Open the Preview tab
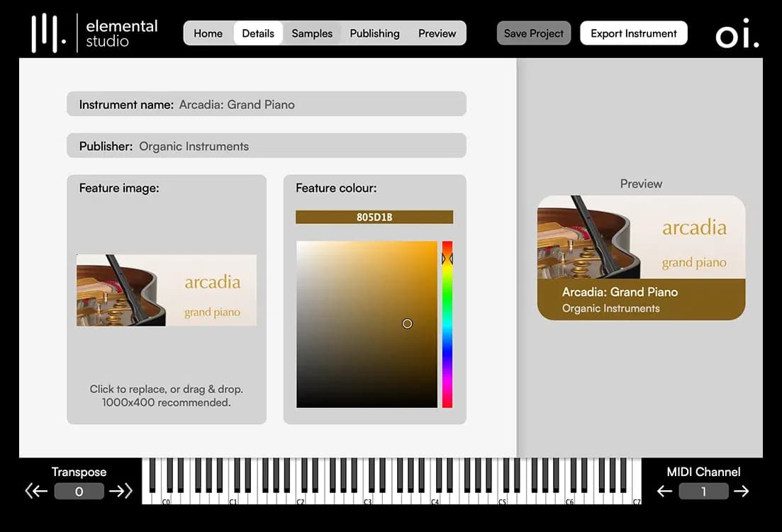This screenshot has height=532, width=782. tap(437, 33)
